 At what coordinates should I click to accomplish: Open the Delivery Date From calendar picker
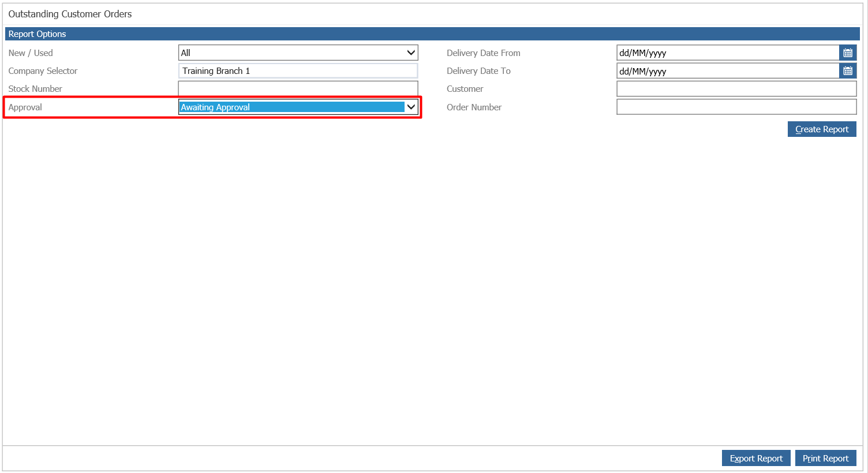point(847,53)
